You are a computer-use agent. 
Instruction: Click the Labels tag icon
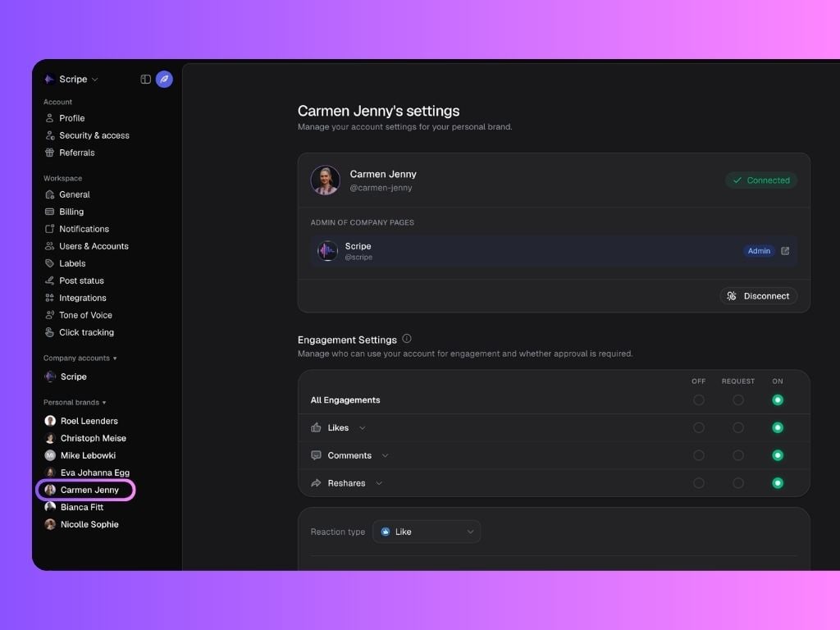(x=49, y=263)
